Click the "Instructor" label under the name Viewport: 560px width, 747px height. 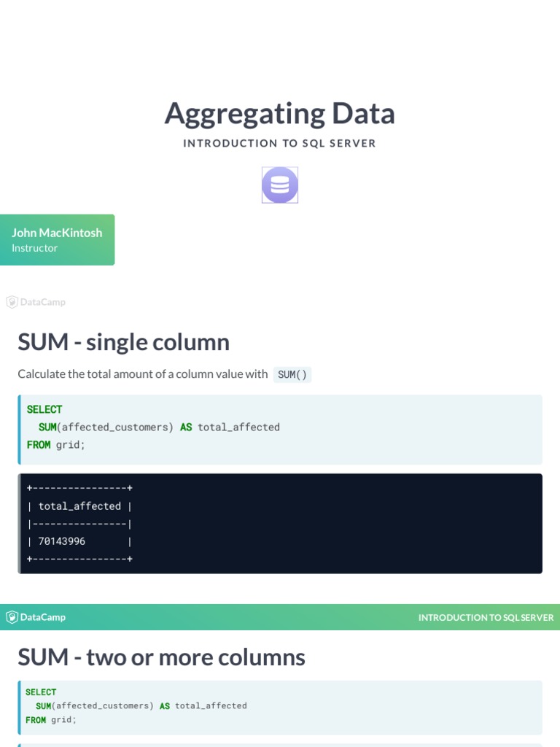[34, 248]
